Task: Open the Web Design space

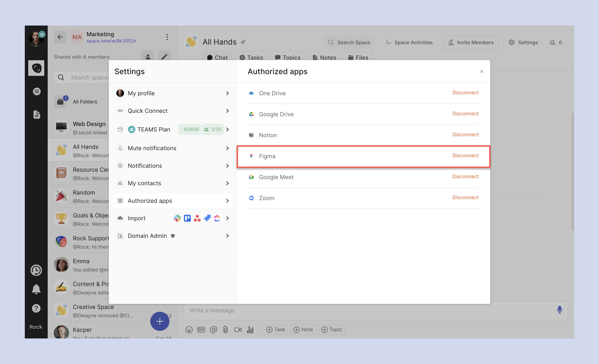Action: click(x=78, y=128)
